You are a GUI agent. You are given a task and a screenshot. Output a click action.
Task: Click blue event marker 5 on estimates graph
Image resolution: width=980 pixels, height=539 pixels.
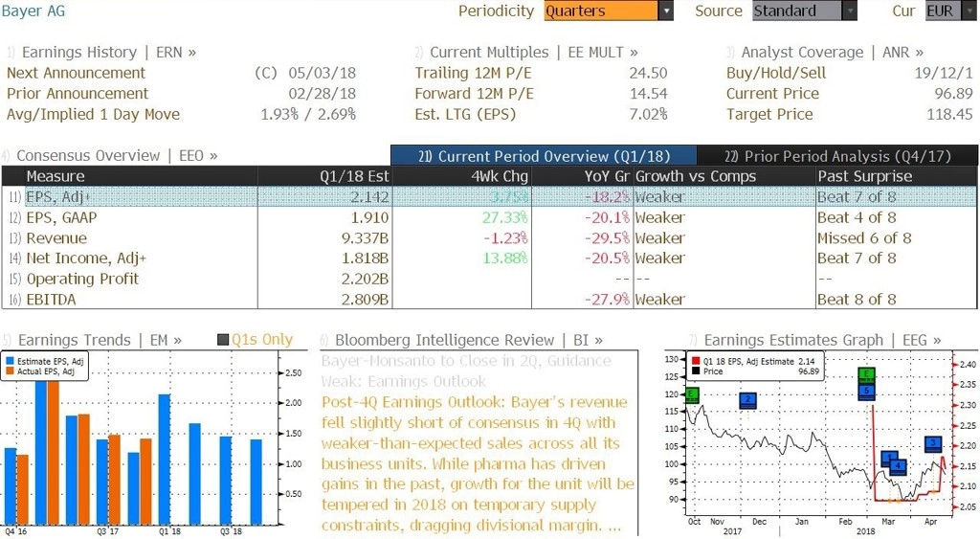866,392
